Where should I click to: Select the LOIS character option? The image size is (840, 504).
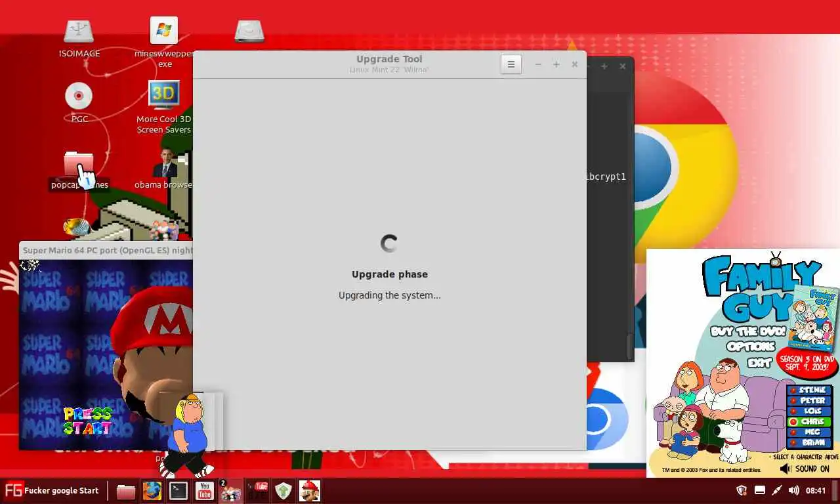coord(810,411)
